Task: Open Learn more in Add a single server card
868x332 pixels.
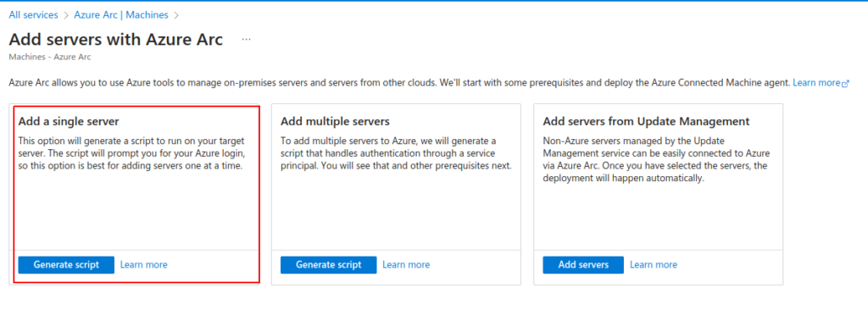Action: pyautogui.click(x=144, y=264)
